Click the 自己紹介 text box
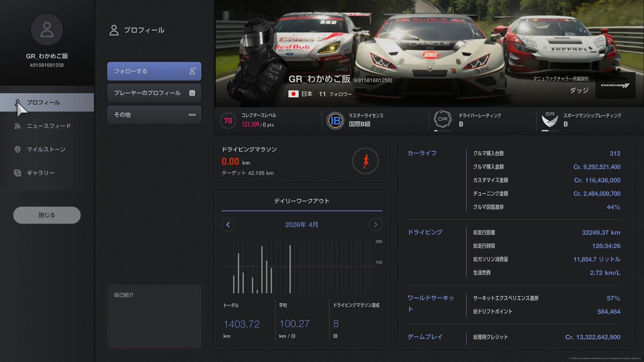 click(x=154, y=316)
